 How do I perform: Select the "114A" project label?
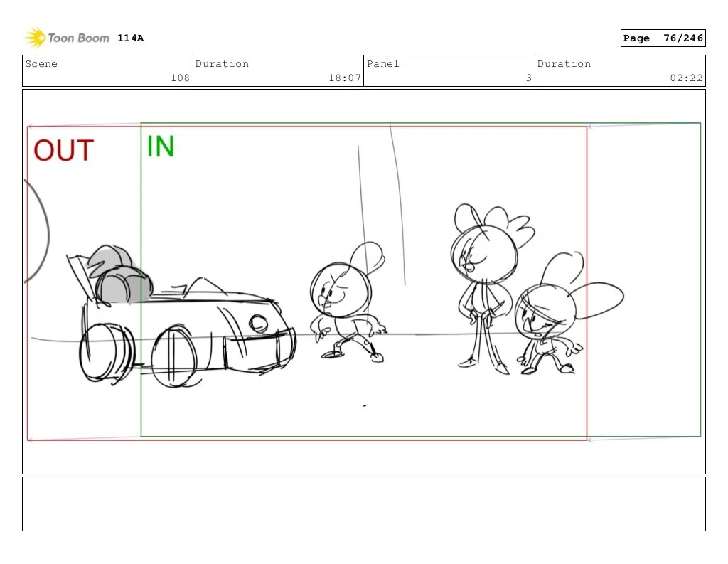pos(131,38)
